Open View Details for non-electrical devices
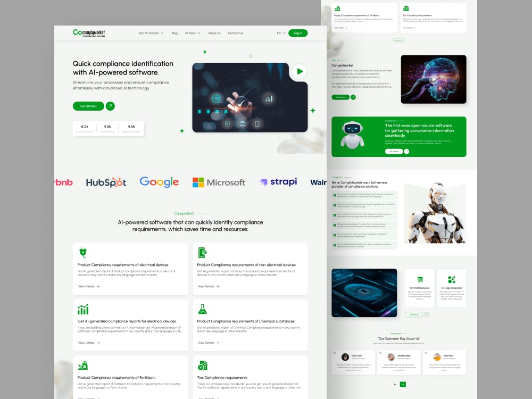The image size is (532, 399). pos(209,286)
